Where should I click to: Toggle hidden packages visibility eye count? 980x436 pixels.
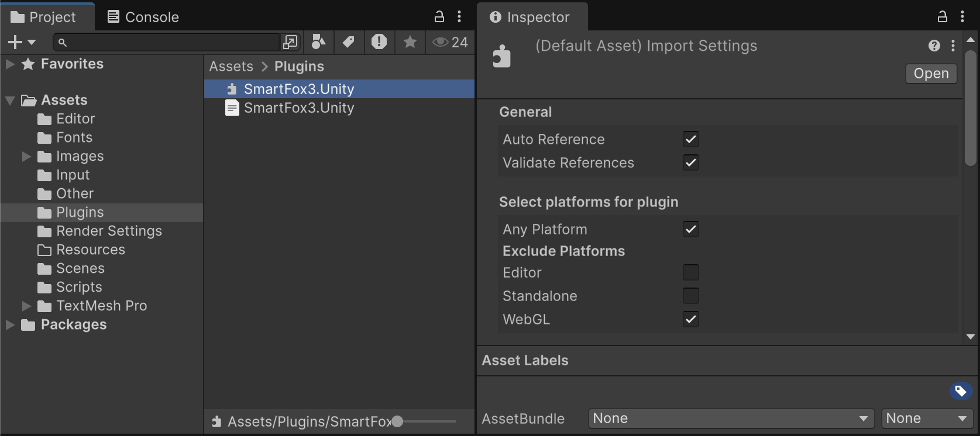pos(450,42)
